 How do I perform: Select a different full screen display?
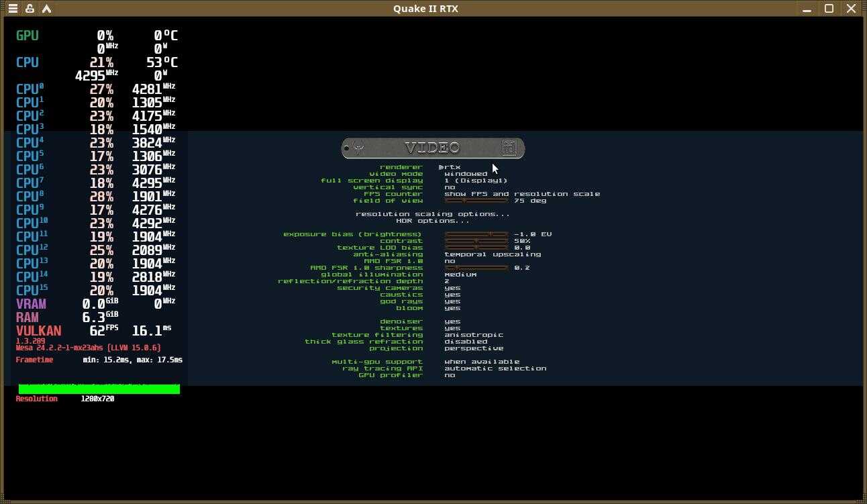[476, 181]
